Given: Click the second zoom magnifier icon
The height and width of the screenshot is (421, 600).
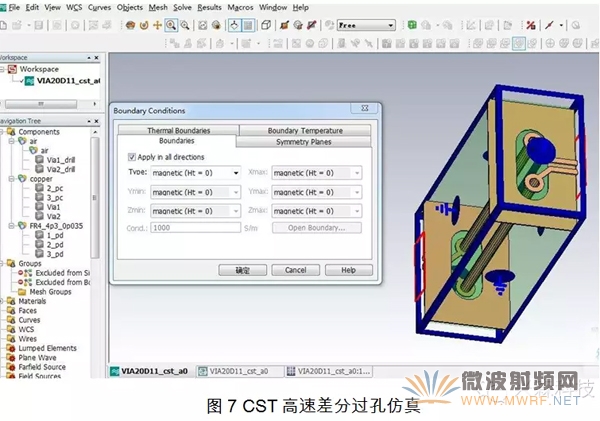Looking at the screenshot, I should pos(185,25).
